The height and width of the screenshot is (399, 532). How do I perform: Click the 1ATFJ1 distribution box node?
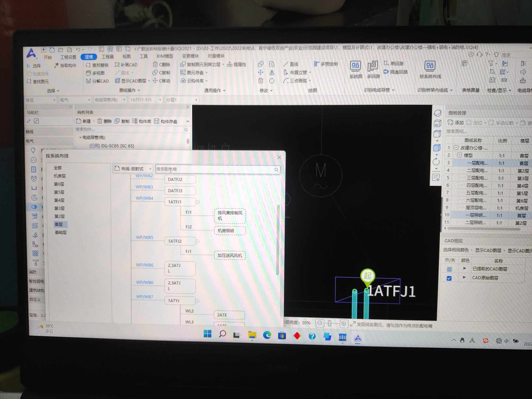click(180, 202)
